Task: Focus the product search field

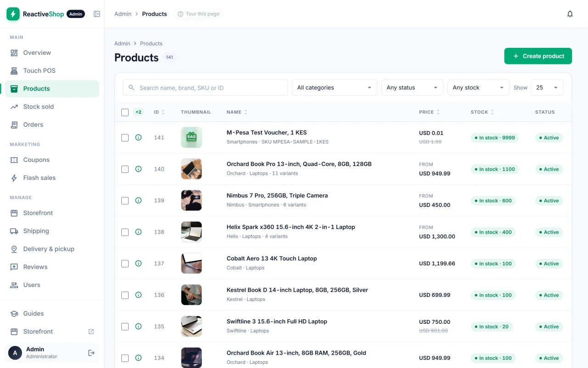Action: pos(205,87)
